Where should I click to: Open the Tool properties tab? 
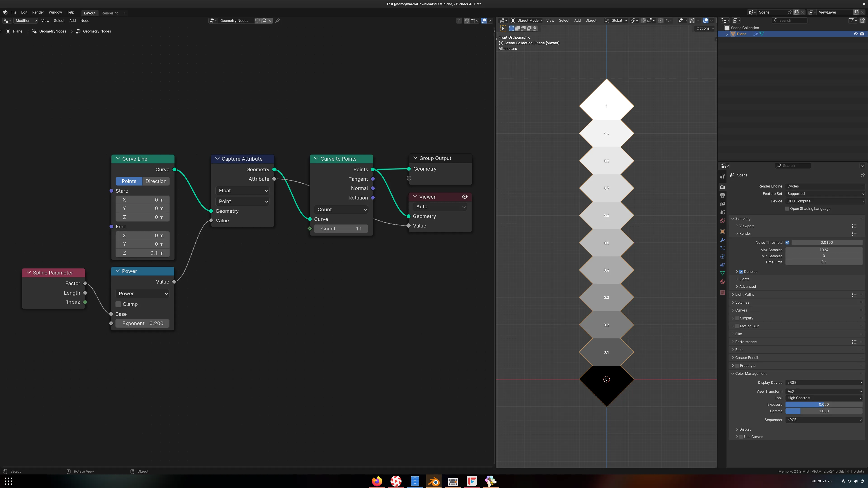point(722,176)
